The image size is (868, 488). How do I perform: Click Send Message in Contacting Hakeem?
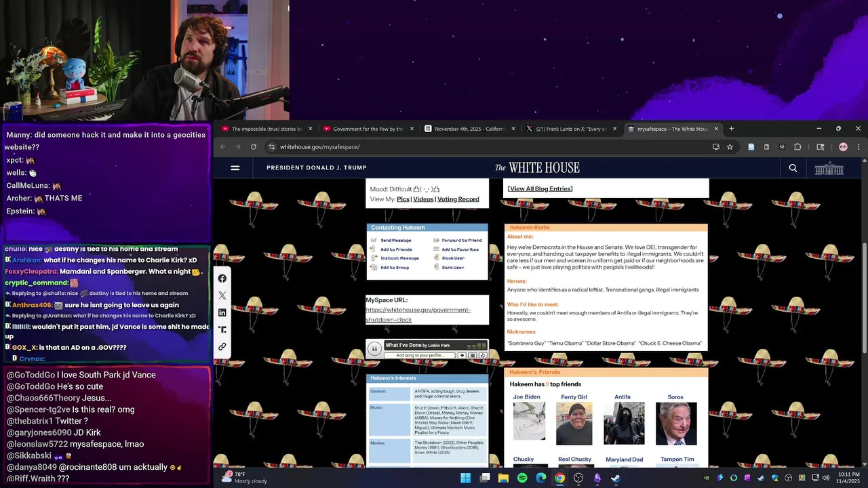pos(395,241)
